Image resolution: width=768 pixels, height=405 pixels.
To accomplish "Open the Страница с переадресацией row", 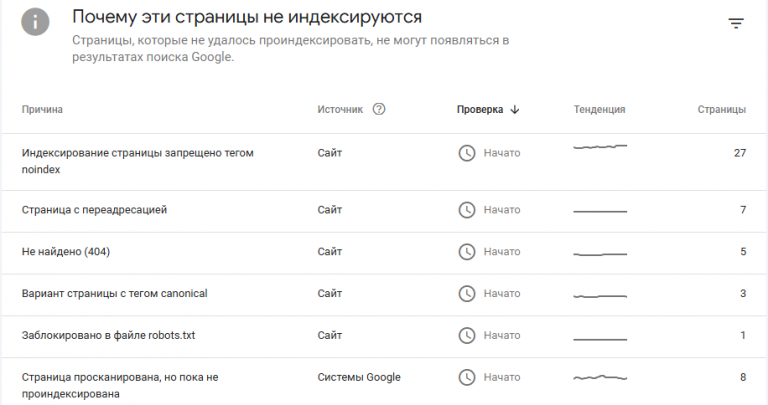I will [384, 211].
